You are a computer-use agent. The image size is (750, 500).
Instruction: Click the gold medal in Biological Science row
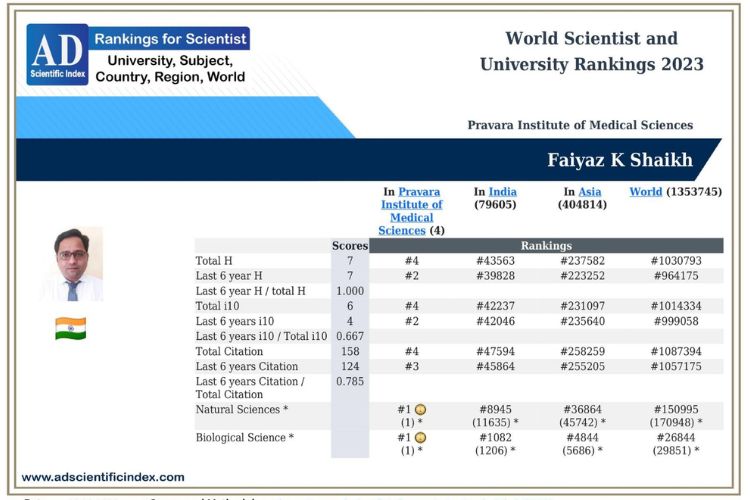pos(420,438)
